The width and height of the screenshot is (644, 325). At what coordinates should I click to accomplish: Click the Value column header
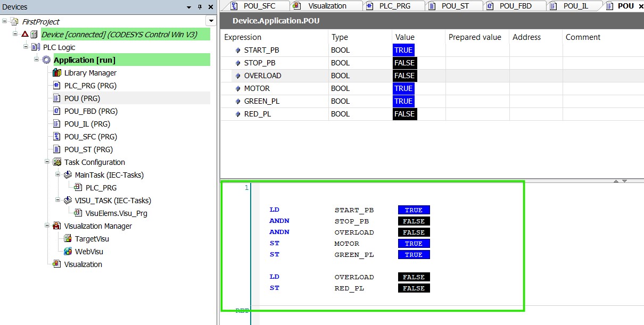tap(419, 37)
